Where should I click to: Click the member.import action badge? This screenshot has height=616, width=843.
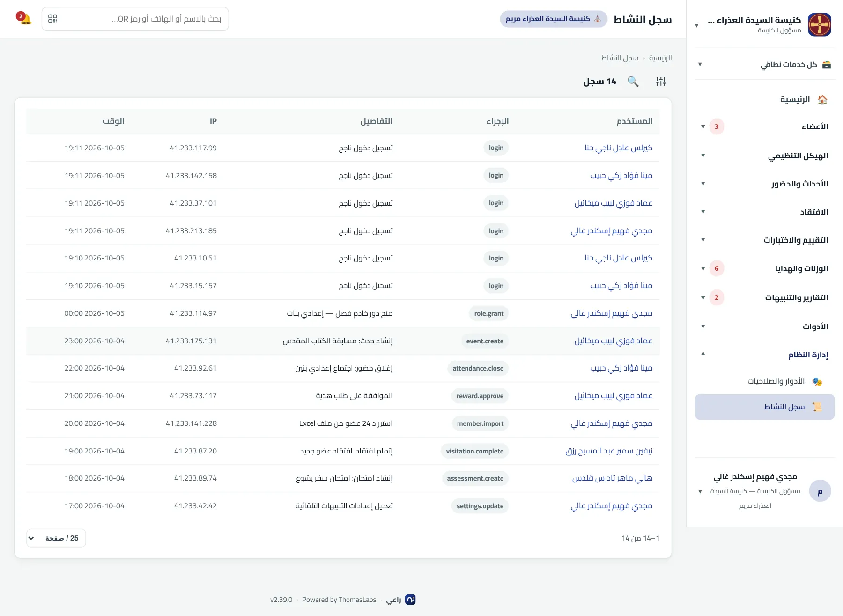point(480,423)
